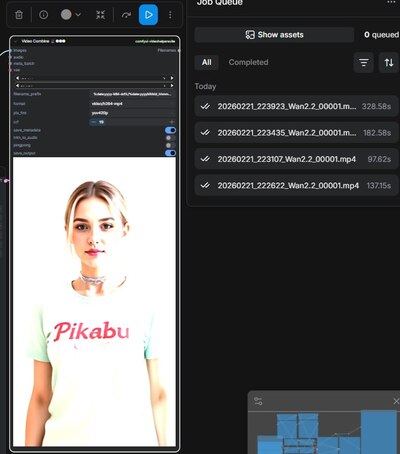The image size is (400, 454).
Task: Select the All tab in Job Queue
Action: click(x=207, y=62)
